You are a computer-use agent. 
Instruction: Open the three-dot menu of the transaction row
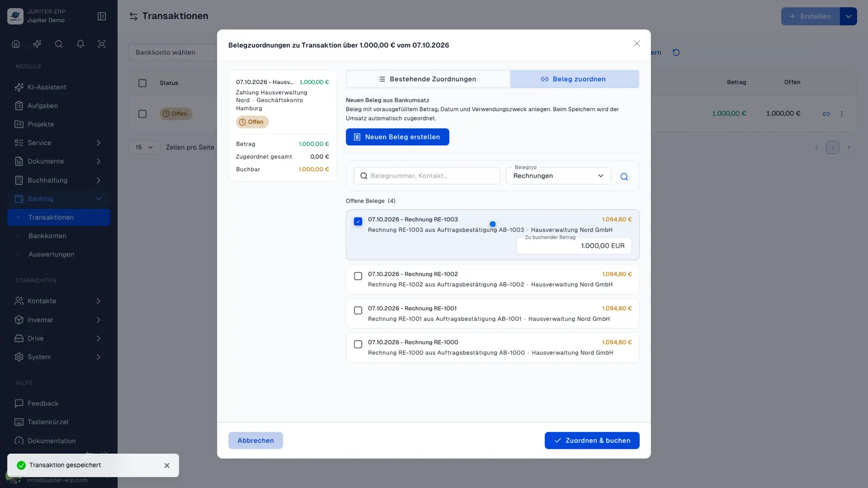point(842,114)
